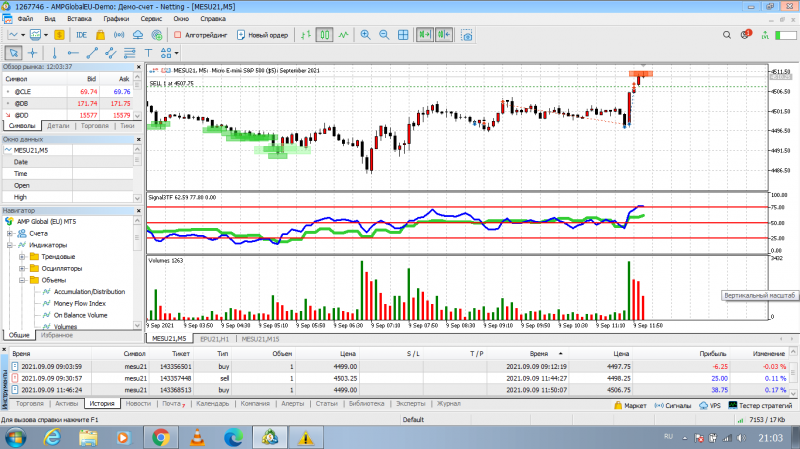Screen dimensions: 800x449
Task: Collapse the Объемы folder in Navigator
Action: tap(22, 280)
